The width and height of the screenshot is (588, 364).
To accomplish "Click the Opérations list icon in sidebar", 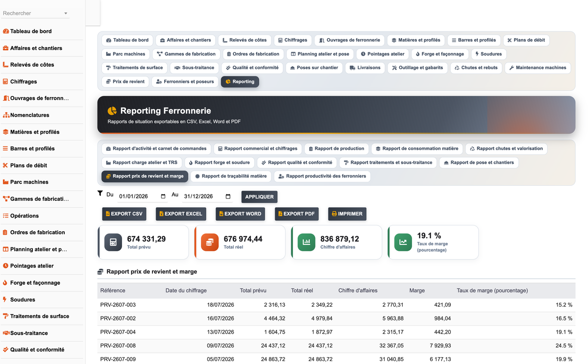I will [x=6, y=216].
